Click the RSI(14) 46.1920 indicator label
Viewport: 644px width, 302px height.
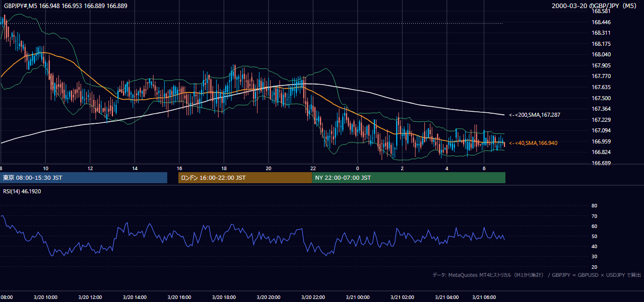(23, 192)
